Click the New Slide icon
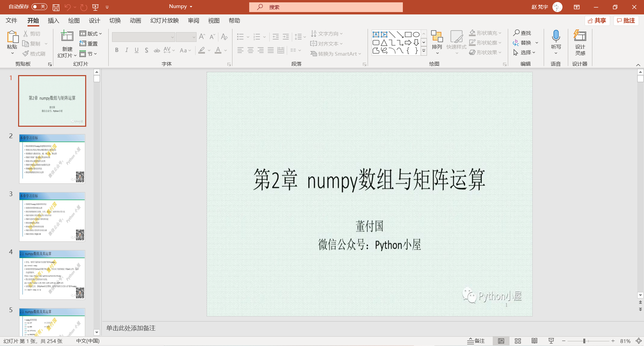The height and width of the screenshot is (346, 644). click(x=67, y=36)
